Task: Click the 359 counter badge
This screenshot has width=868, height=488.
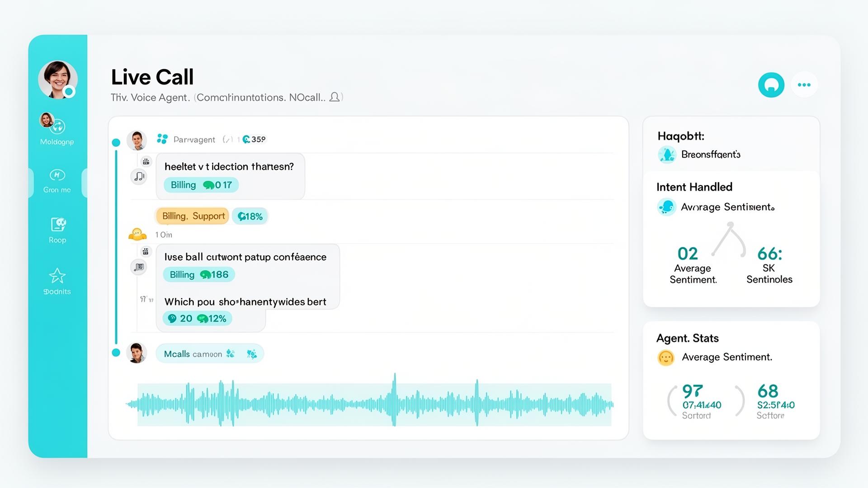Action: coord(255,139)
